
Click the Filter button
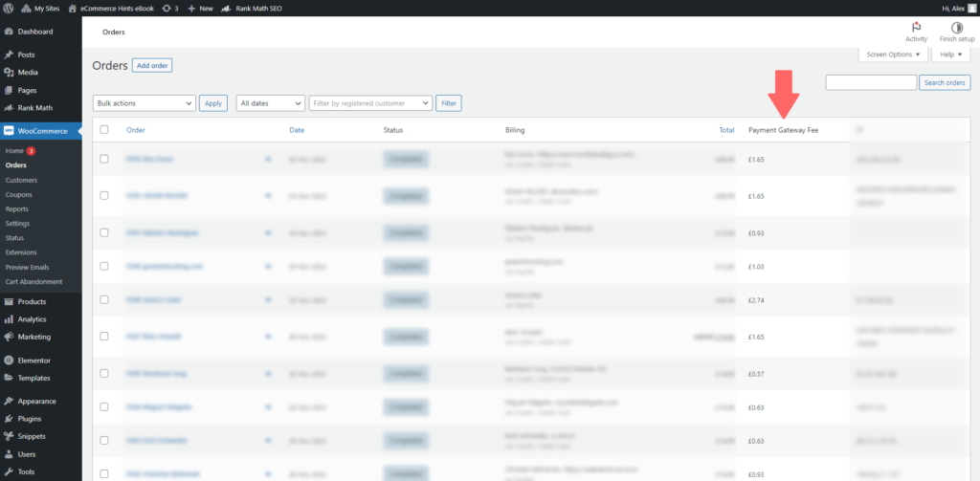pyautogui.click(x=449, y=103)
